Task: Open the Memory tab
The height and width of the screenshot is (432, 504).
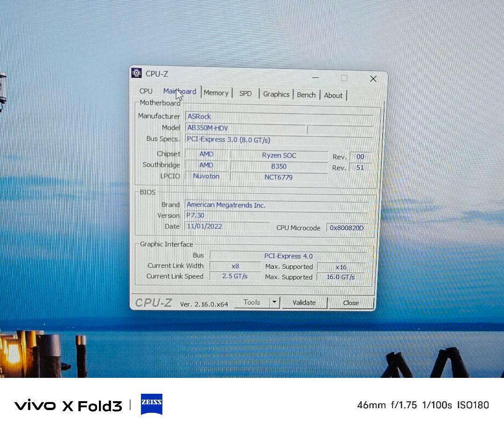Action: pos(216,93)
